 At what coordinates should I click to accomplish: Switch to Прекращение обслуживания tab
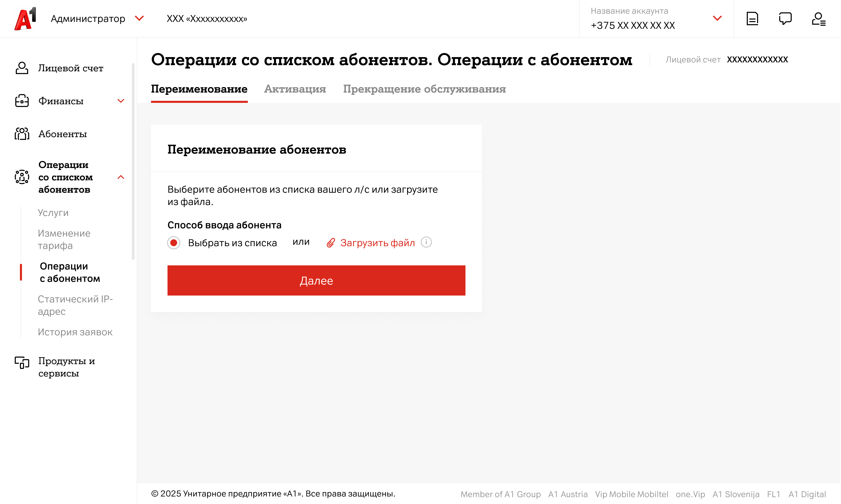[424, 89]
